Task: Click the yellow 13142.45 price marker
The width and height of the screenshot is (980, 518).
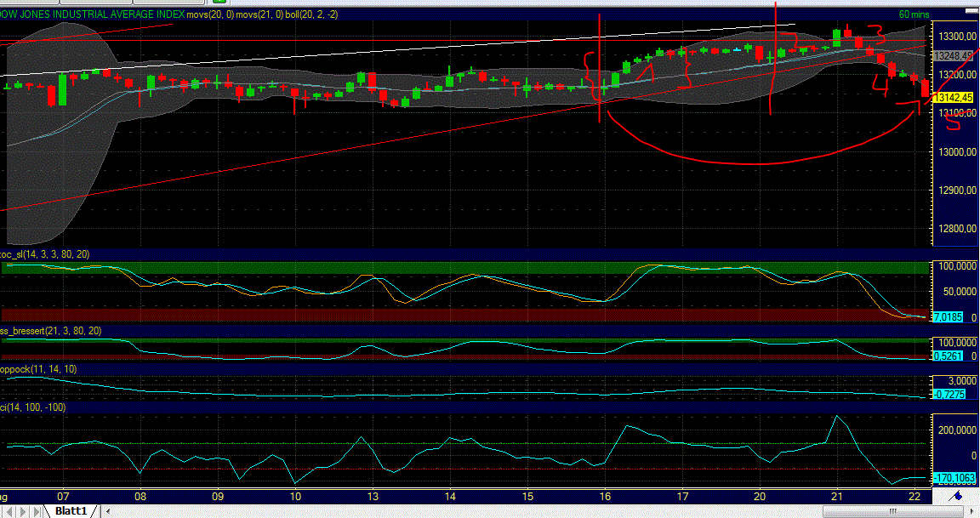Action: 951,98
